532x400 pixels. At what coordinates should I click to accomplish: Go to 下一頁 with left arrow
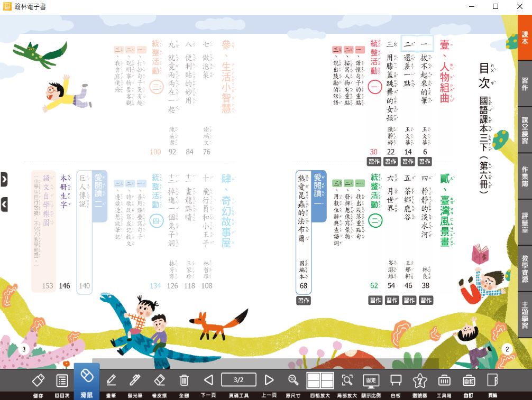click(x=208, y=380)
